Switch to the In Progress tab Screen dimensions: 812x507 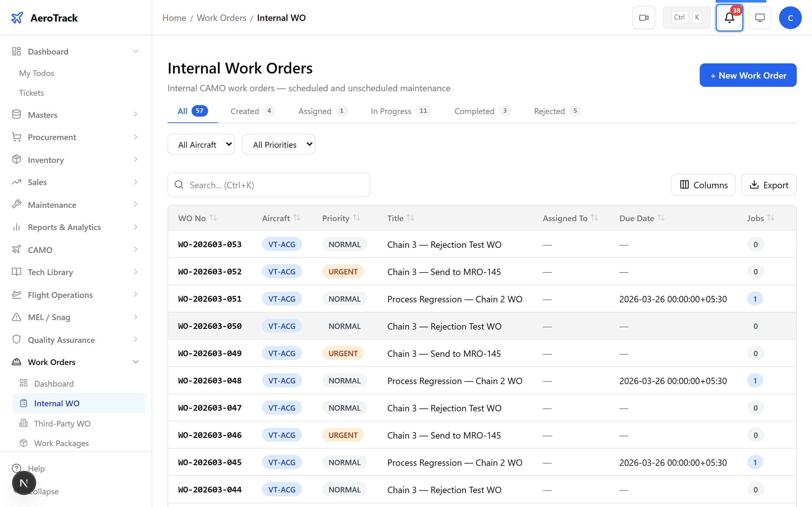point(400,111)
